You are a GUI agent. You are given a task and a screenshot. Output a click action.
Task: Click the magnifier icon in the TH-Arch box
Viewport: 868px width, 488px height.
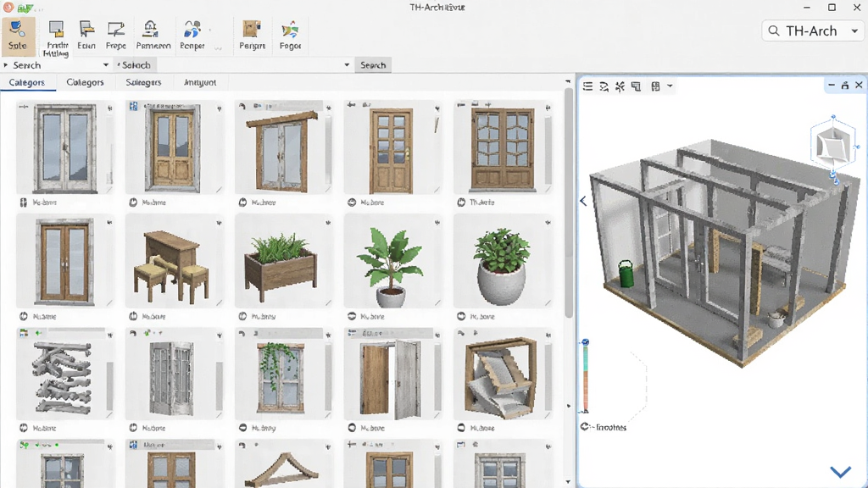pos(774,31)
